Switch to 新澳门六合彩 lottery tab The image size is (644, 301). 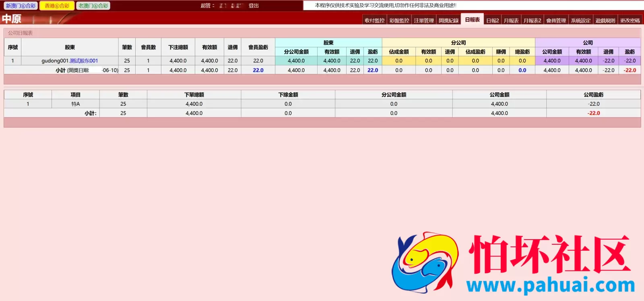[21, 6]
